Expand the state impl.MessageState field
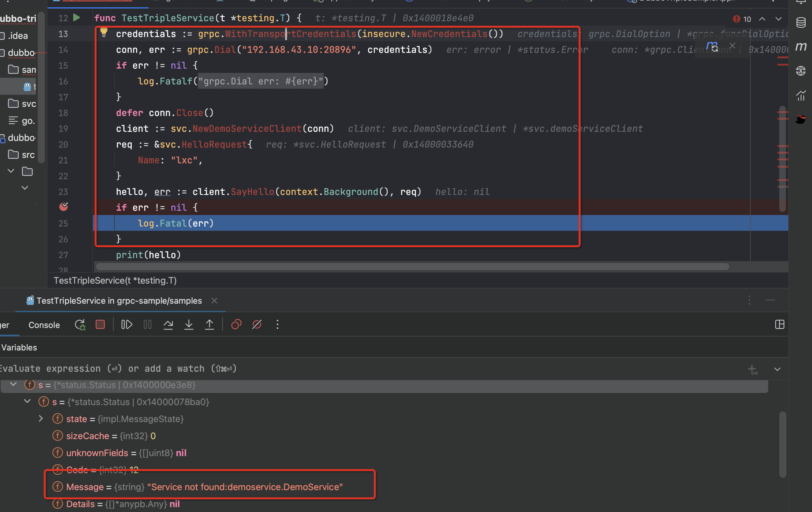812x512 pixels. 41,418
